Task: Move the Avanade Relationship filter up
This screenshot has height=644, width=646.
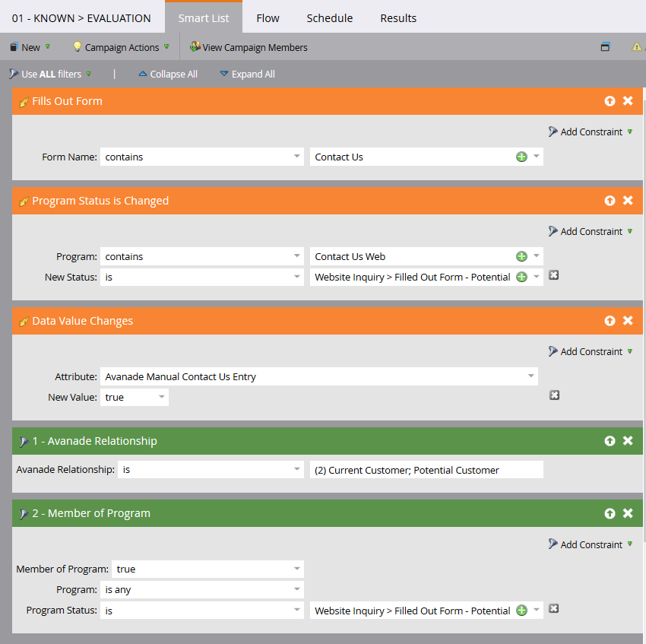Action: click(610, 441)
